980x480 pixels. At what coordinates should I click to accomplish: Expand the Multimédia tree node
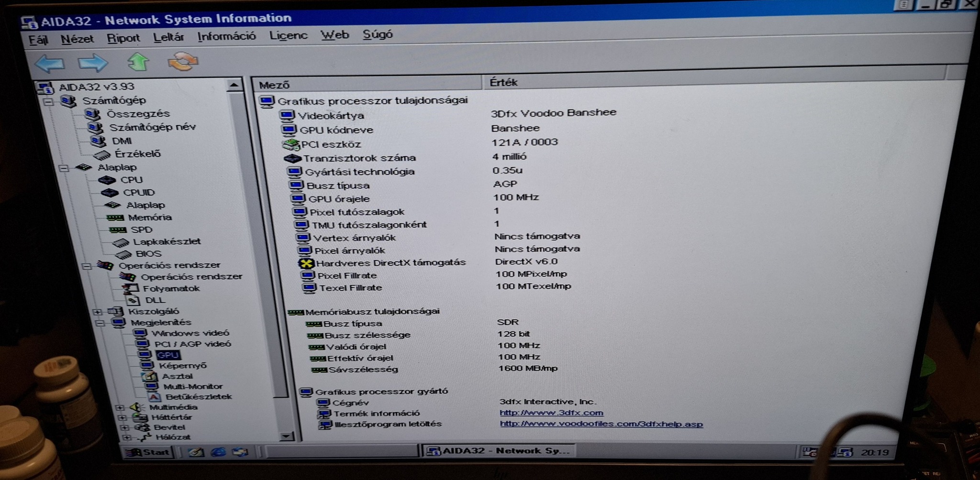point(120,408)
